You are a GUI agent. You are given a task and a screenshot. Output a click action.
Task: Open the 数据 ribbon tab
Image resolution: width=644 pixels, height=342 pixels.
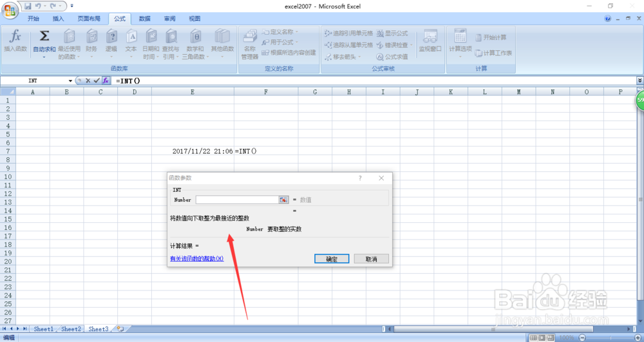click(144, 19)
